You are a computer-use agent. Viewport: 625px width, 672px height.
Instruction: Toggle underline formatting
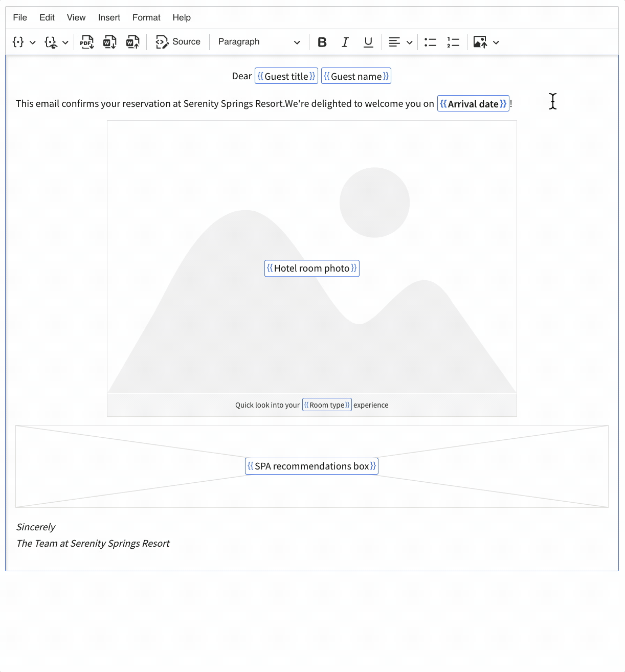[368, 42]
